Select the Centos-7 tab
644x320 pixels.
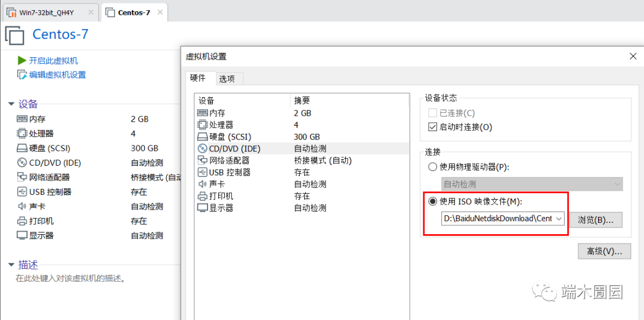point(134,13)
